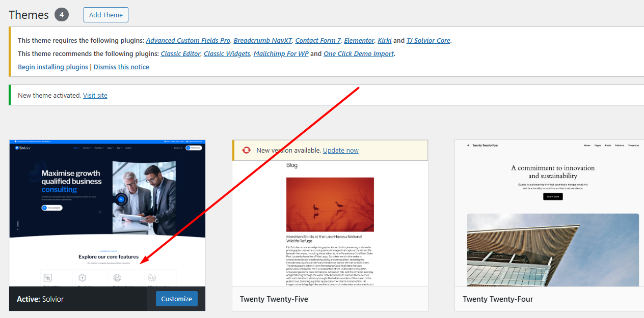Screen dimensions: 644x318
Task: Open the Solvior theme screenshot thumbnail
Action: pos(108,213)
